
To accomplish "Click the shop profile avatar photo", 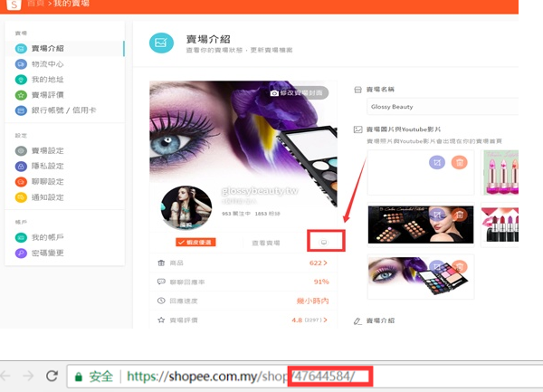I will pos(186,208).
